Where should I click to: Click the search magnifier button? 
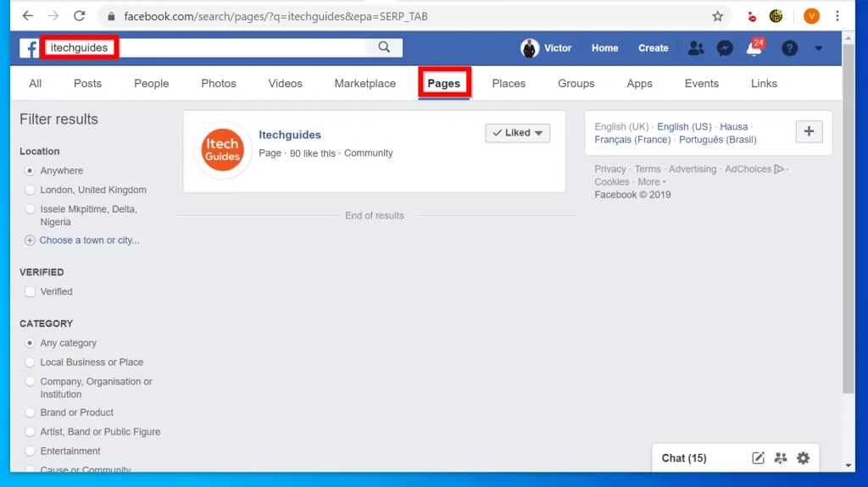384,47
